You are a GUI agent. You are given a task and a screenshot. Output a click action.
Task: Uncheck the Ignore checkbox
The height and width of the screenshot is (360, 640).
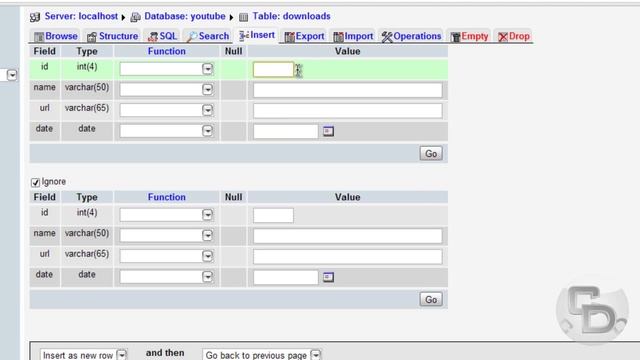point(36,182)
